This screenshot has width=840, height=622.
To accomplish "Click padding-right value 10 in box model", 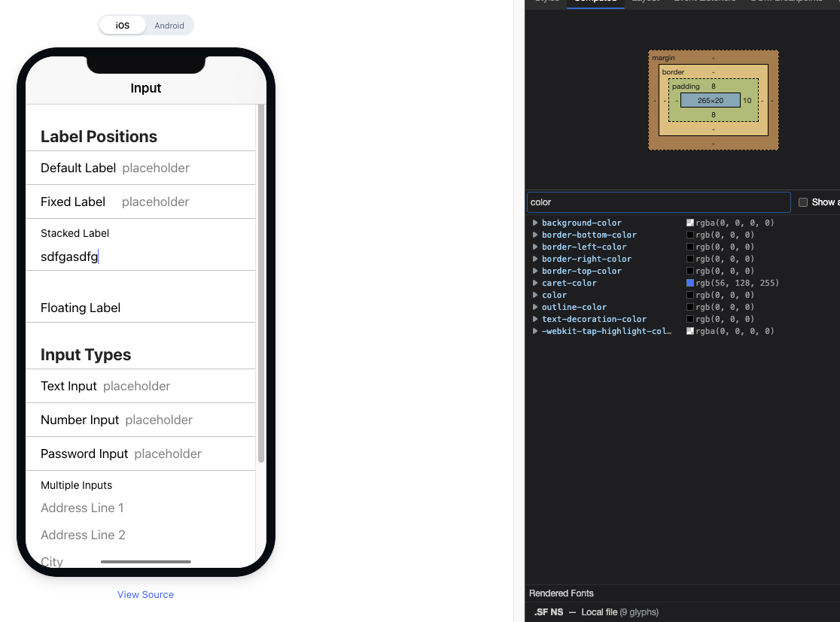I will [x=747, y=100].
